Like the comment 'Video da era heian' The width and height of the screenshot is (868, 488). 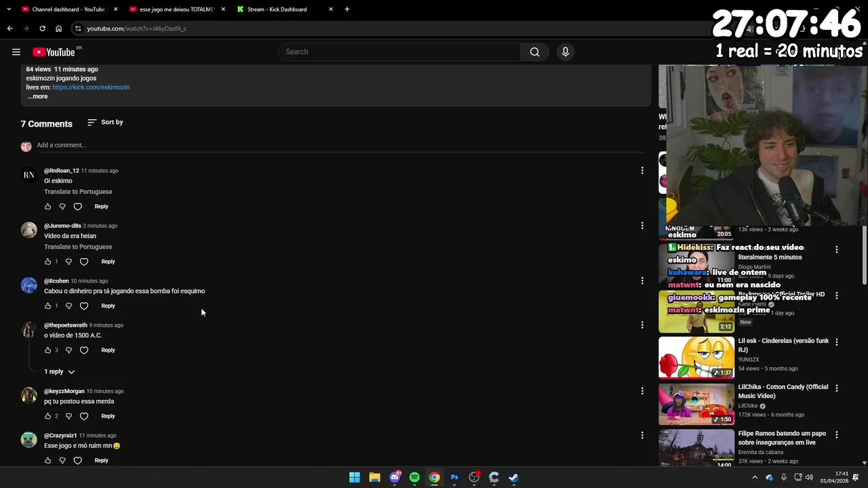(x=47, y=262)
